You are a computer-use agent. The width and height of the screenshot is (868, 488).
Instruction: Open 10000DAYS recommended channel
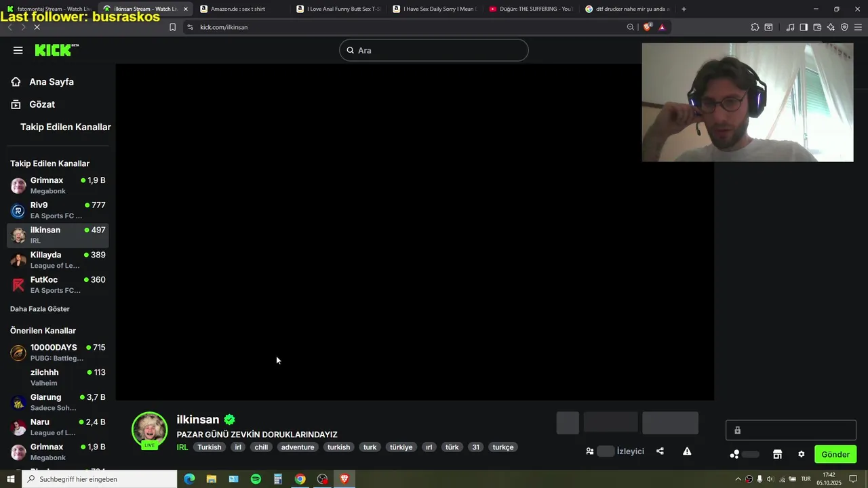click(58, 352)
